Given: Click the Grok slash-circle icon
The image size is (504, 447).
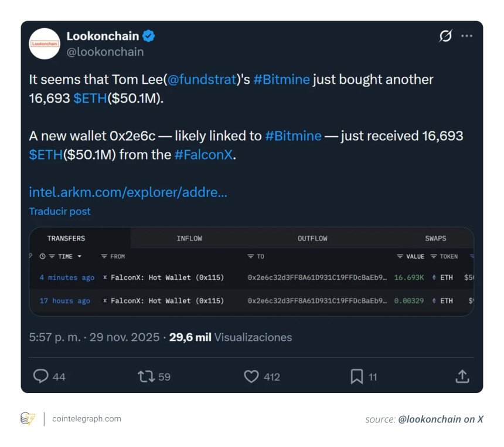Looking at the screenshot, I should pyautogui.click(x=445, y=36).
